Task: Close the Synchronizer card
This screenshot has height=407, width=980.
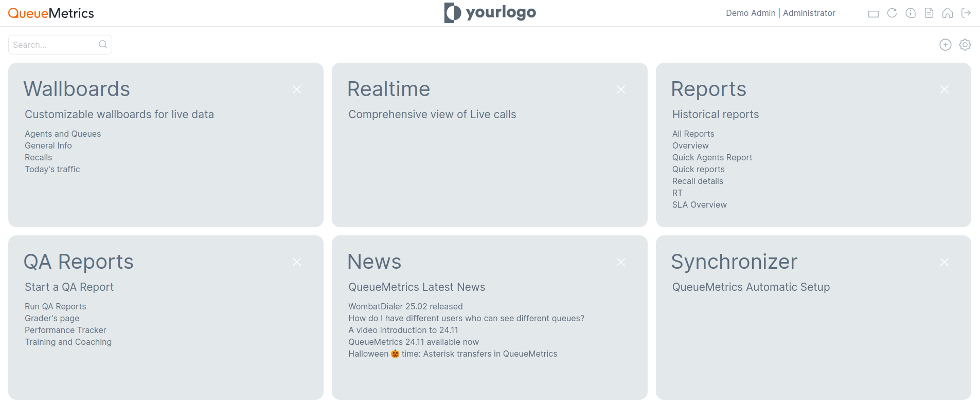Action: [945, 262]
